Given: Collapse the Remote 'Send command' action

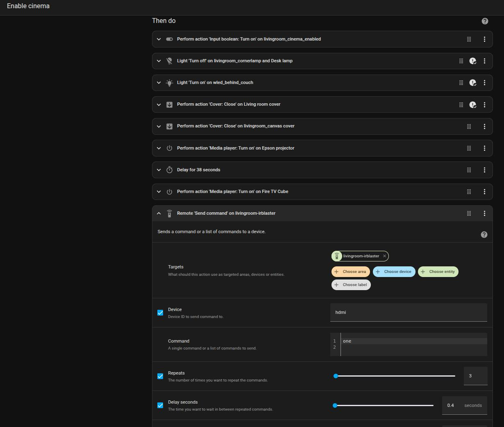Looking at the screenshot, I should click(x=159, y=213).
